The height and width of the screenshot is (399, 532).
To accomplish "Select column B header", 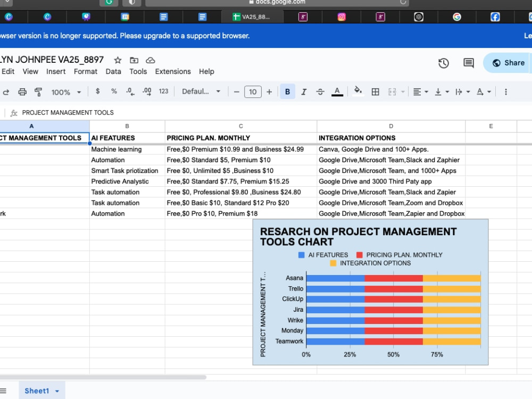I will pos(127,126).
